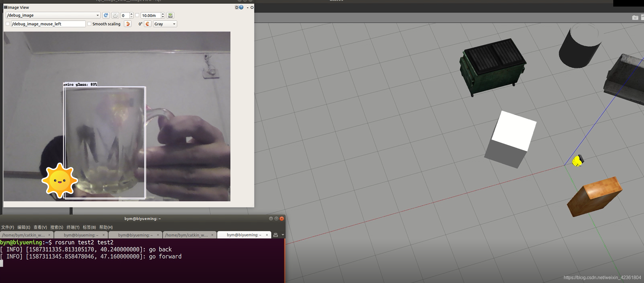Click the /debug_image_mouse_left topic field
This screenshot has height=283, width=644.
pos(48,24)
